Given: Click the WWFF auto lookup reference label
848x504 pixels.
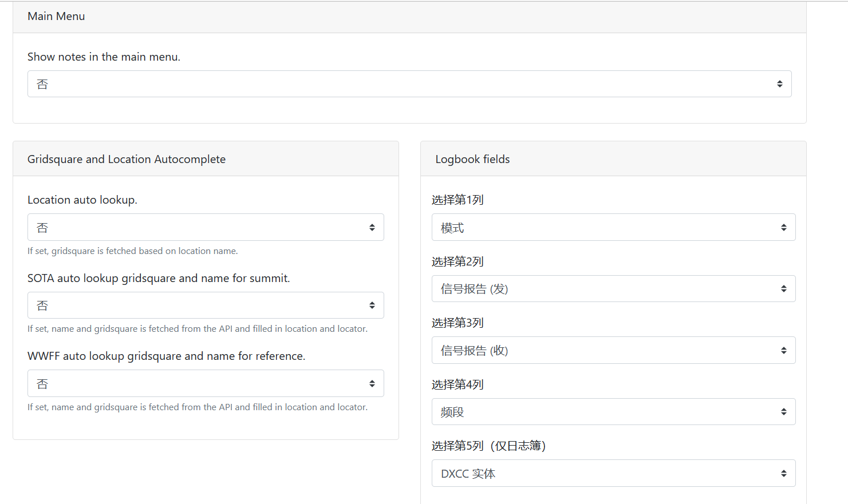Looking at the screenshot, I should (x=166, y=356).
